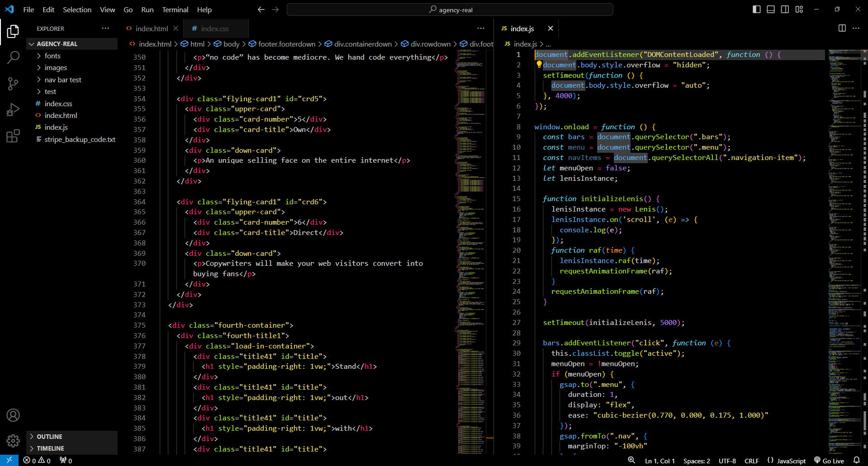Open more actions for left editor group
This screenshot has width=868, height=466.
(x=481, y=28)
